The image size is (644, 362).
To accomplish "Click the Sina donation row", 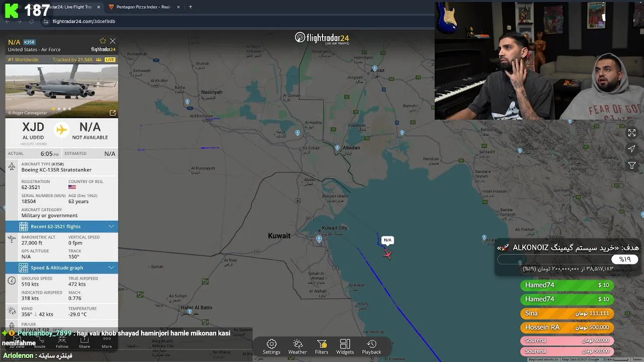I will pyautogui.click(x=567, y=313).
